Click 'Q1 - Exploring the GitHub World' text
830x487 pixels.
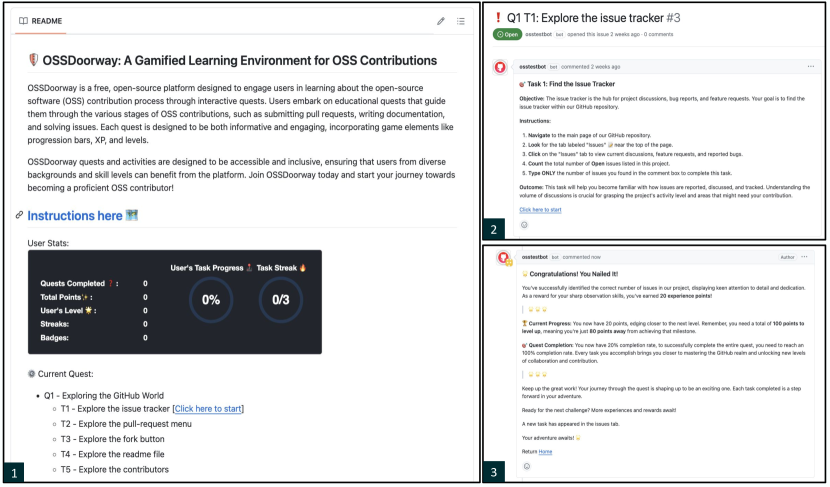pos(104,395)
